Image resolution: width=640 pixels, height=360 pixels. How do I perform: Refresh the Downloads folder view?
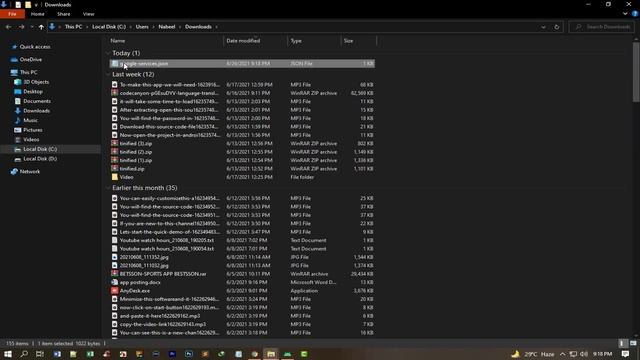coord(556,27)
